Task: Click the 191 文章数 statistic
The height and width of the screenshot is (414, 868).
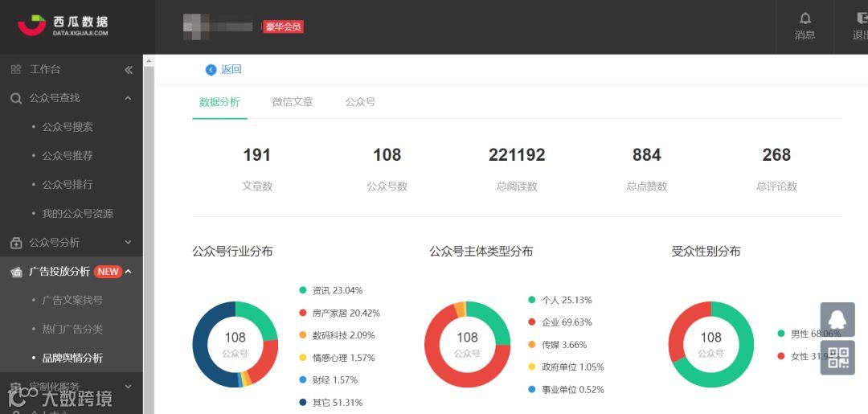Action: coord(257,169)
